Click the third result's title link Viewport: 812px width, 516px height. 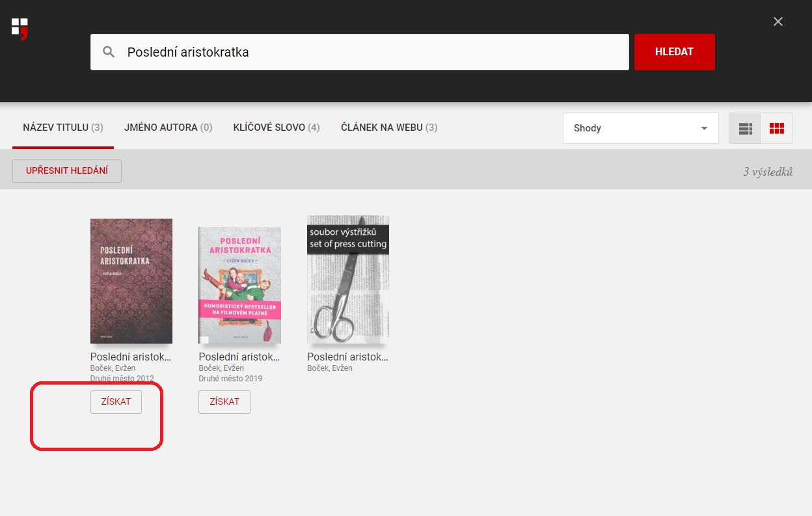tap(347, 357)
